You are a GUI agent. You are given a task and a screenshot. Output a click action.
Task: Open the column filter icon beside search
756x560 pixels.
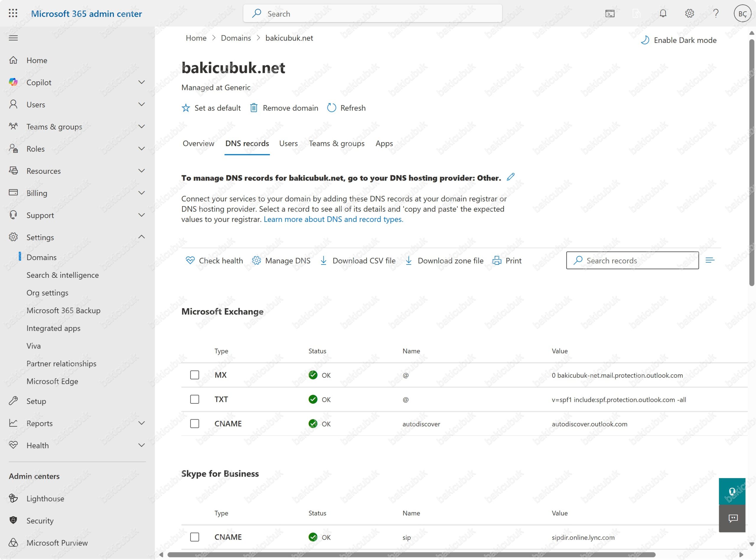coord(710,260)
